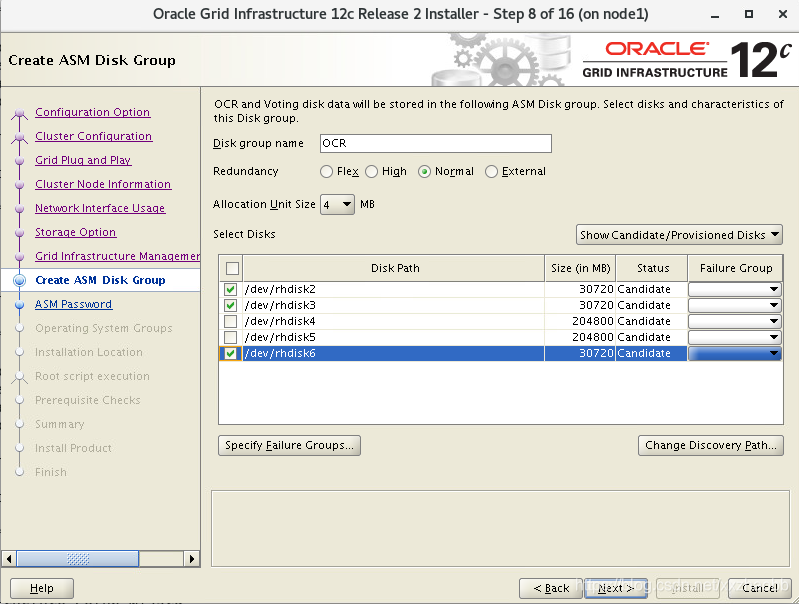This screenshot has width=799, height=604.
Task: Open Allocation Unit Size dropdown
Action: tap(337, 204)
